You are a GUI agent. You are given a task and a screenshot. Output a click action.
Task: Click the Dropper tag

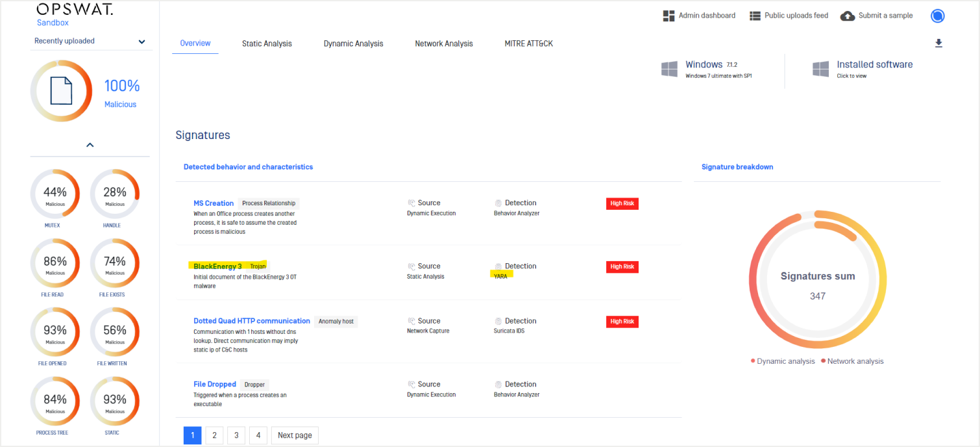254,385
